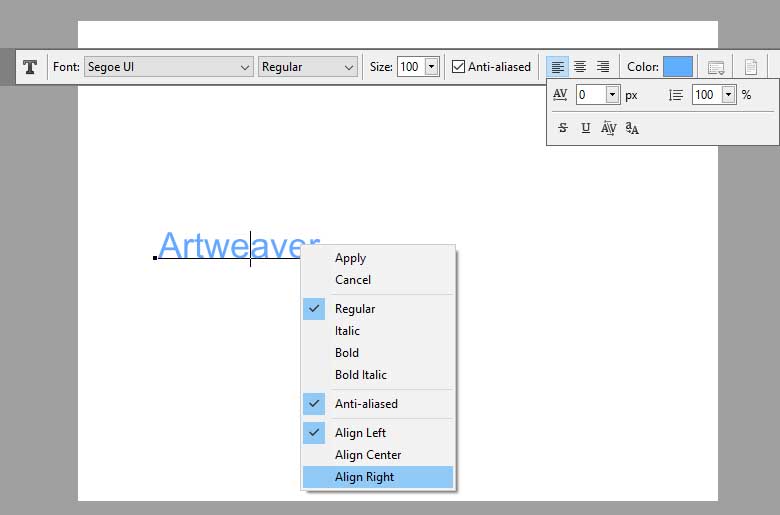Open the font style dropdown showing Regular

click(x=307, y=67)
